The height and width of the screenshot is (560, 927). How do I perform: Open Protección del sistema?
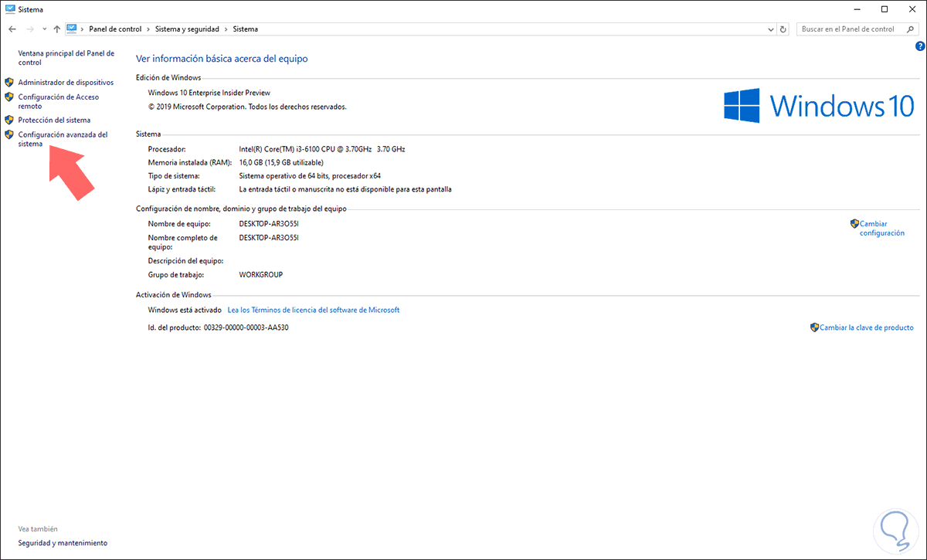click(x=54, y=120)
